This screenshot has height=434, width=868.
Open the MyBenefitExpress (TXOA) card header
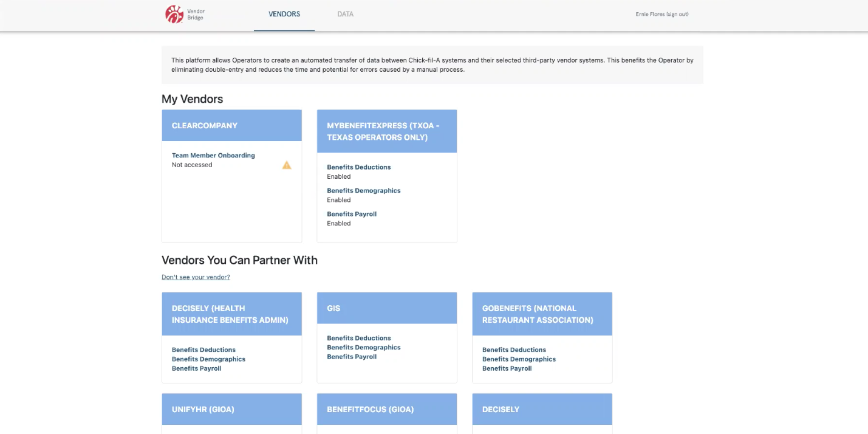pyautogui.click(x=387, y=131)
